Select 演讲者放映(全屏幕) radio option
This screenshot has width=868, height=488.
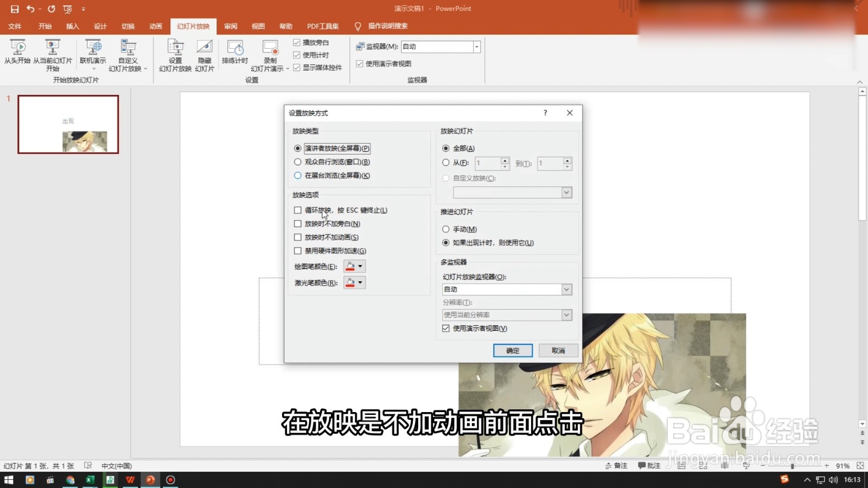click(297, 149)
